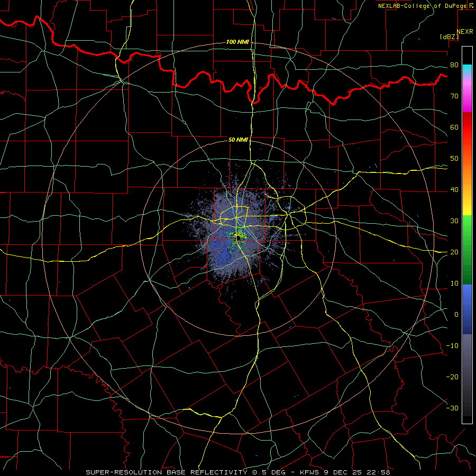
Task: Click the 100 NMI range ring label
Action: coord(237,42)
